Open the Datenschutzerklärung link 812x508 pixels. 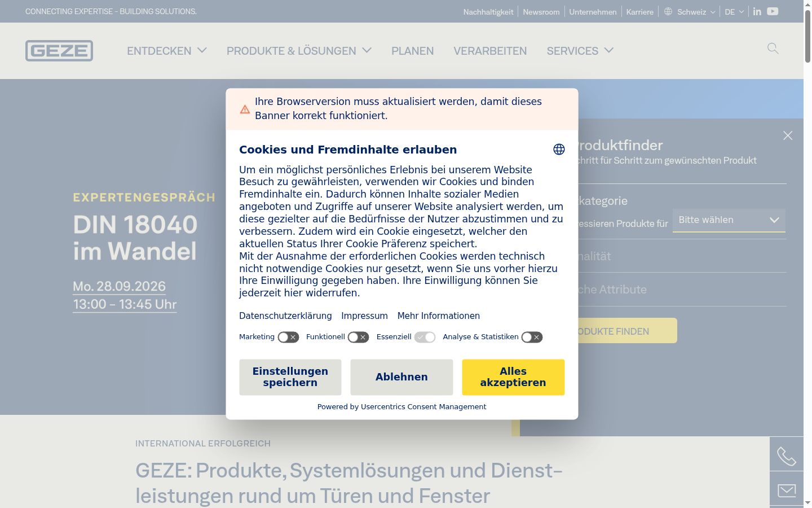(285, 316)
